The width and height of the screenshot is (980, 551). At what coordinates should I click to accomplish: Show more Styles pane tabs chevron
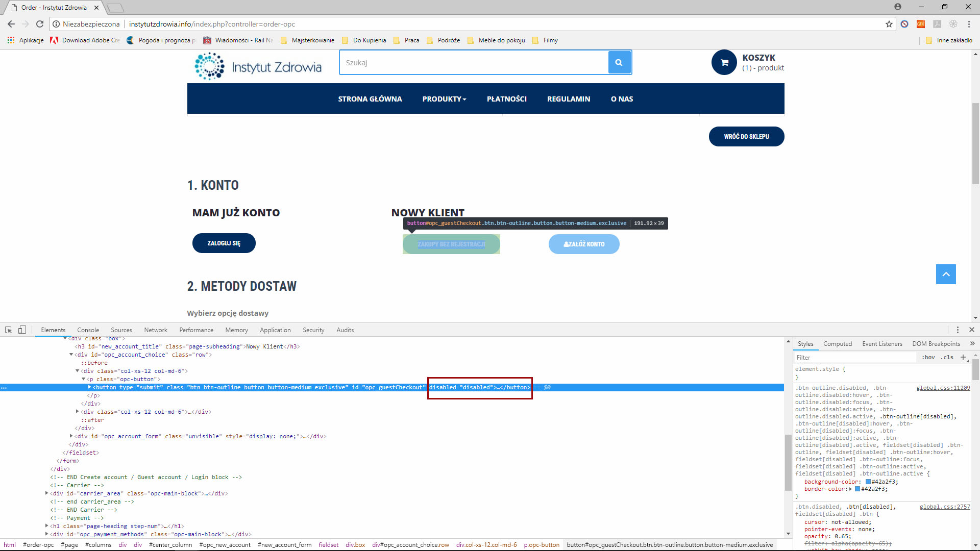972,344
